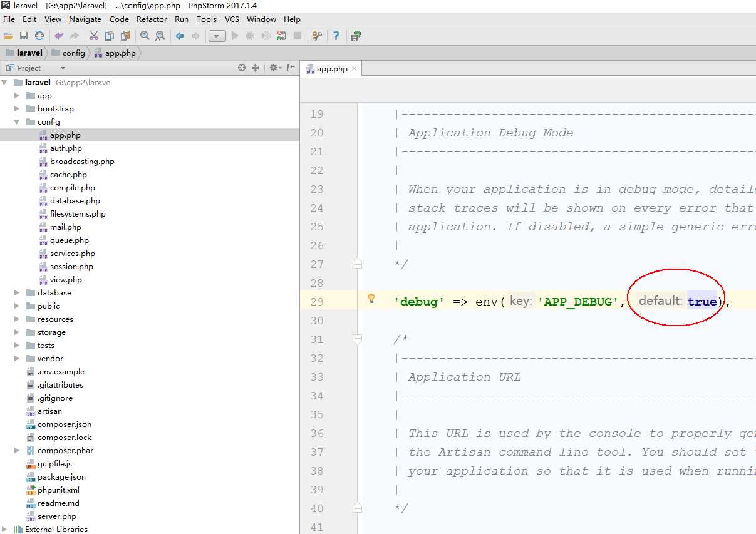The image size is (756, 534).
Task: Click the Undo arrow icon
Action: tap(59, 36)
